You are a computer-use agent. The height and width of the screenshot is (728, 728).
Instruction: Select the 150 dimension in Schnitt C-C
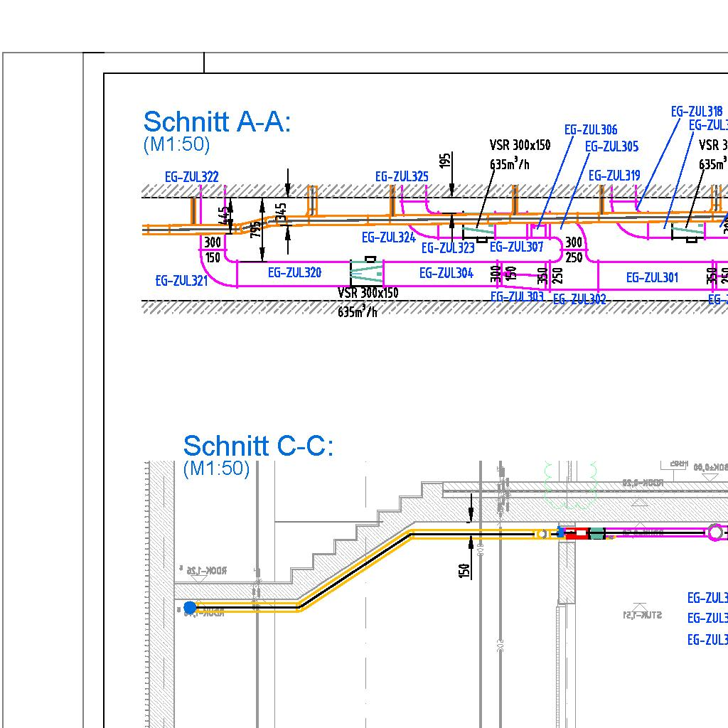click(464, 570)
